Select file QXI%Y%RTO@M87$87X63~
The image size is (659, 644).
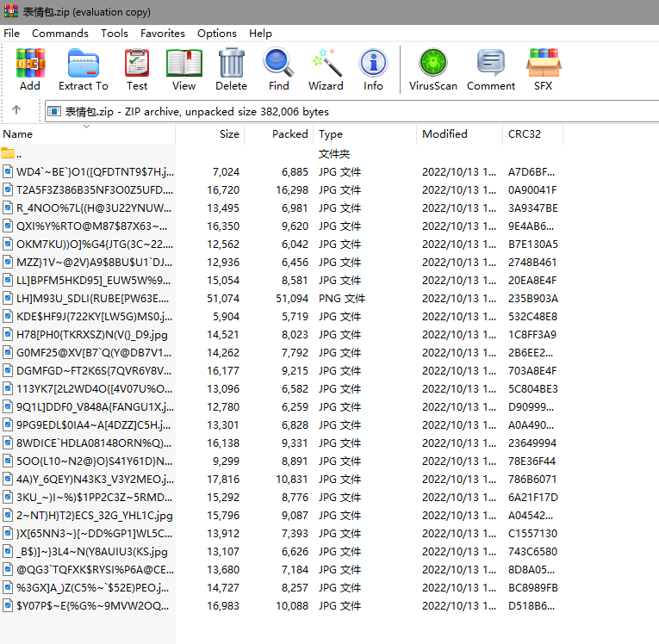[91, 226]
